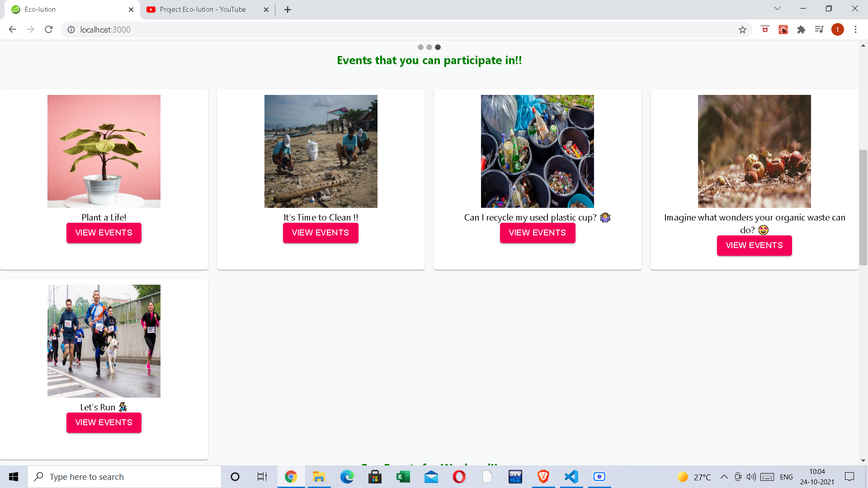Click the beach cleanup event image
The height and width of the screenshot is (488, 868).
(321, 151)
